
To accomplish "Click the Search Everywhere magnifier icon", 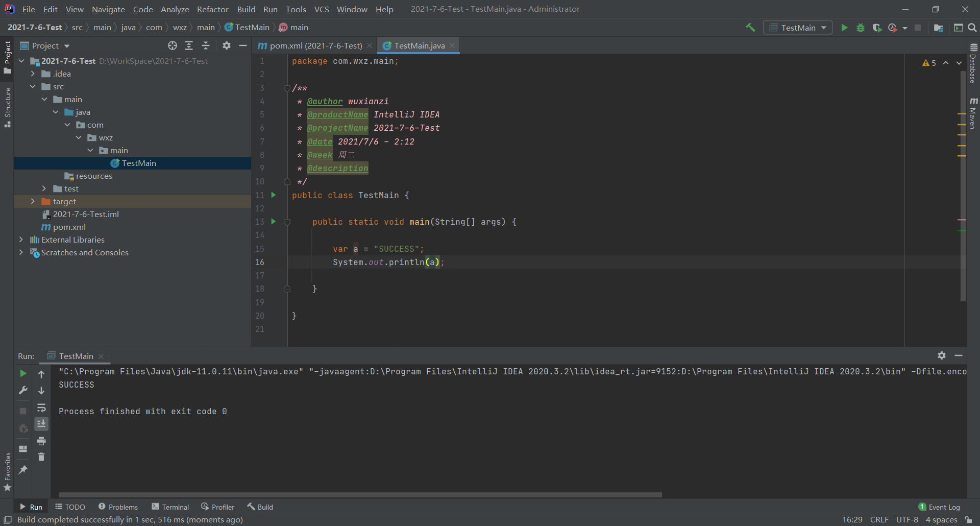I will coord(972,28).
